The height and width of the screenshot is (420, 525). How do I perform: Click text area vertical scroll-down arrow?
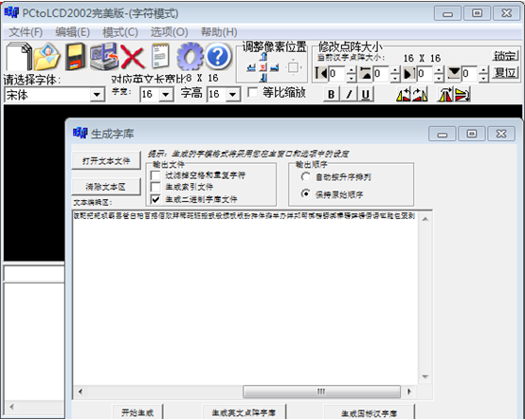pyautogui.click(x=425, y=376)
